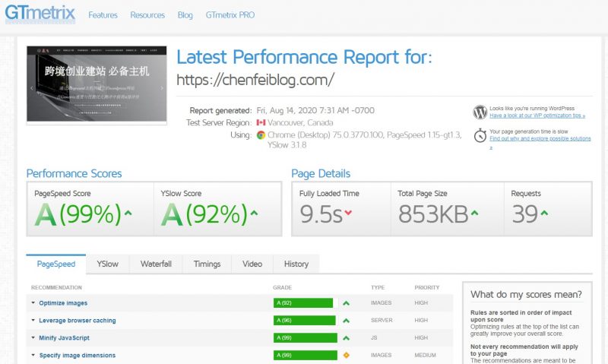608x364 pixels.
Task: Click the Vancouver, Canada region text
Action: pos(300,122)
